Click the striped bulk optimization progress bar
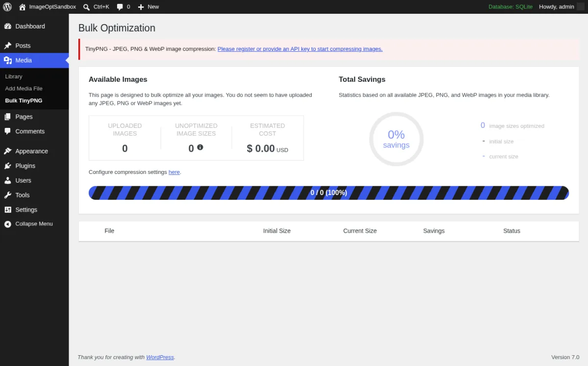 329,193
